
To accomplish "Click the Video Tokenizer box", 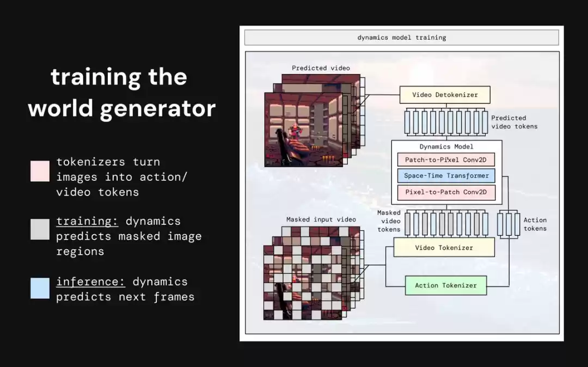I will click(x=444, y=248).
